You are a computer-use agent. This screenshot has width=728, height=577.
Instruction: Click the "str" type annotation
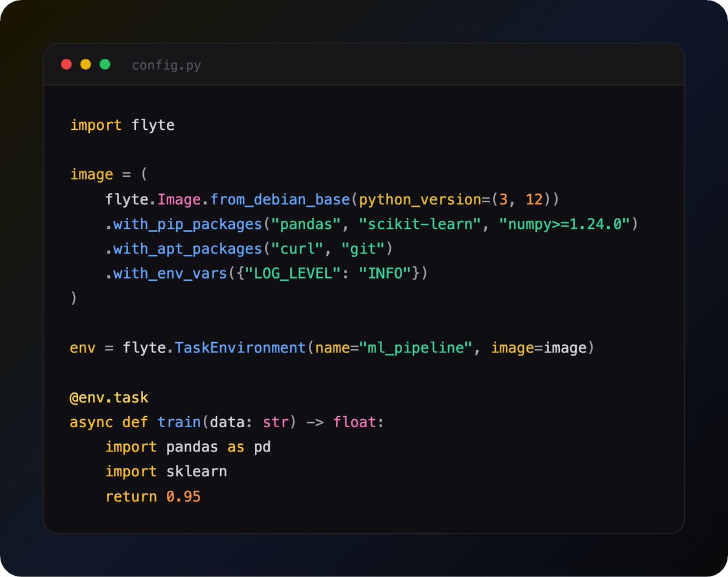275,422
